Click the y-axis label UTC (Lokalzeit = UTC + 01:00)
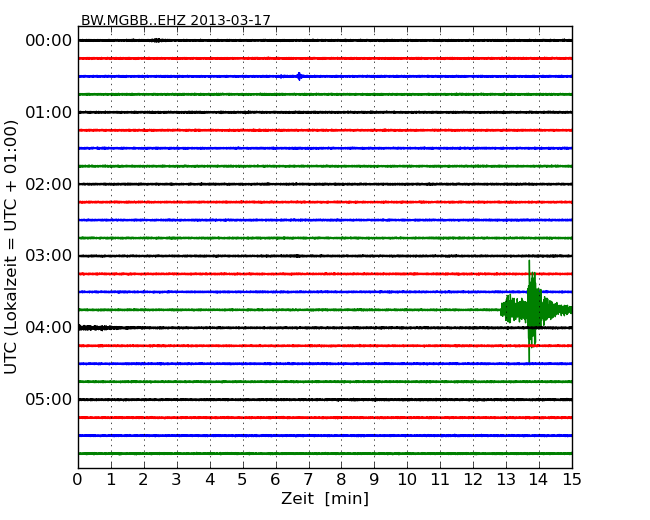This screenshot has width=650, height=520. (x=11, y=247)
